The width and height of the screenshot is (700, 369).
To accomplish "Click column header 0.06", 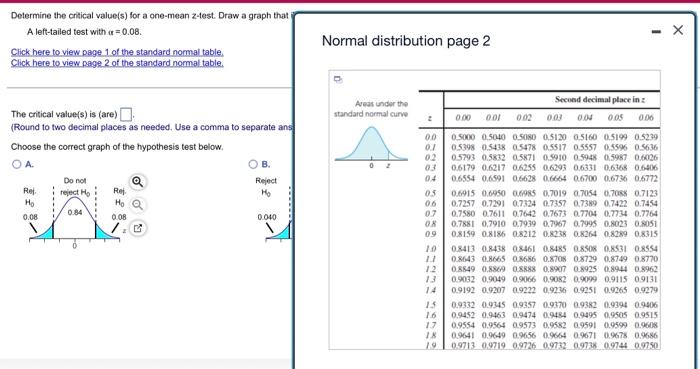I will [x=646, y=118].
